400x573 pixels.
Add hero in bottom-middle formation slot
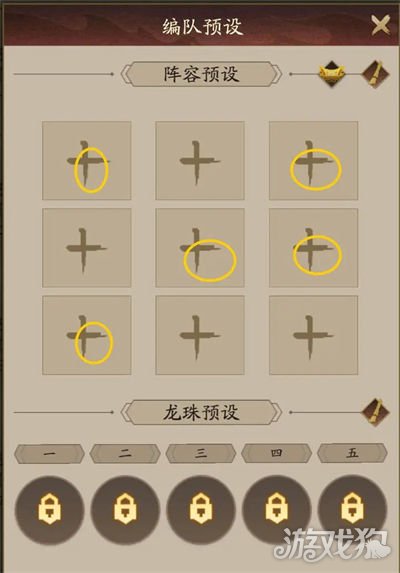200,335
